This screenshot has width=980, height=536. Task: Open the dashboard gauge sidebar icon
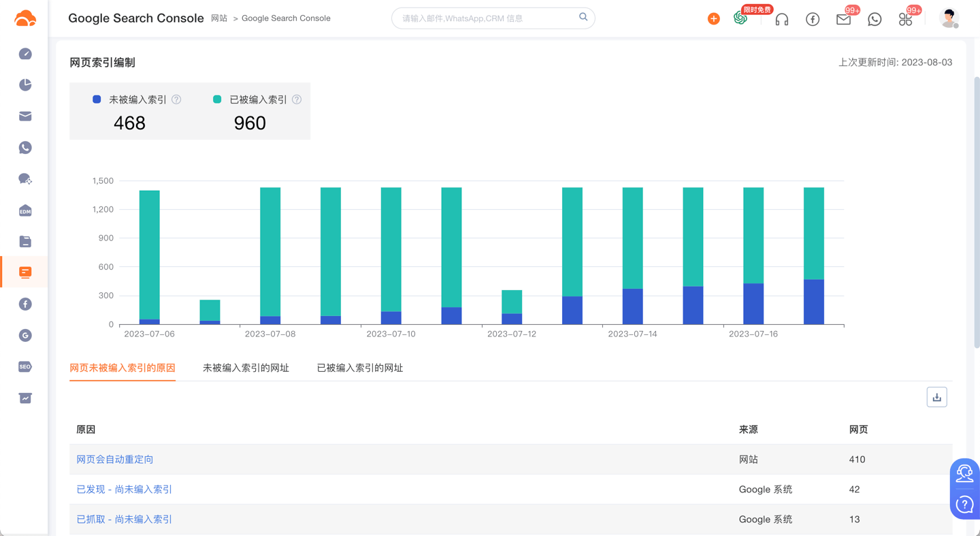click(x=25, y=54)
